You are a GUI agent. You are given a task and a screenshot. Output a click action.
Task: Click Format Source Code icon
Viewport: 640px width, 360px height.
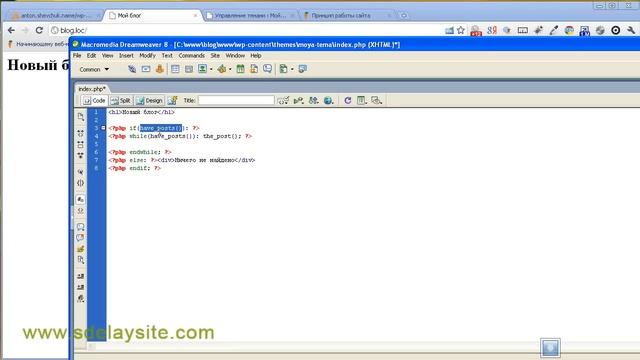[x=80, y=298]
